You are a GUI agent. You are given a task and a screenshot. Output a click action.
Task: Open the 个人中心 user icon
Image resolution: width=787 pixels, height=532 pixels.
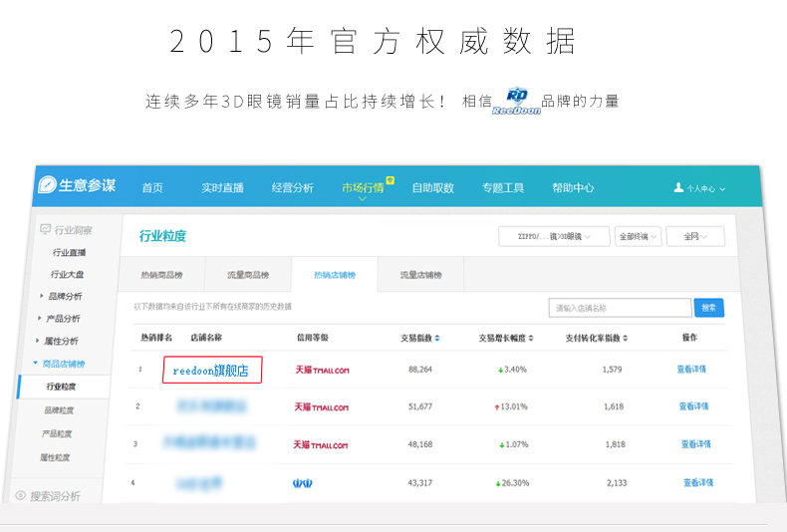pos(678,187)
